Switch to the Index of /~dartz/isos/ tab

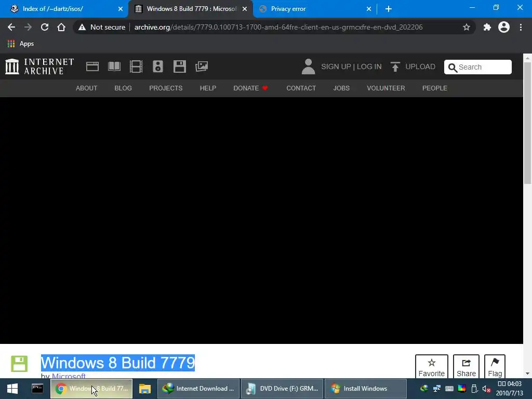pyautogui.click(x=64, y=9)
